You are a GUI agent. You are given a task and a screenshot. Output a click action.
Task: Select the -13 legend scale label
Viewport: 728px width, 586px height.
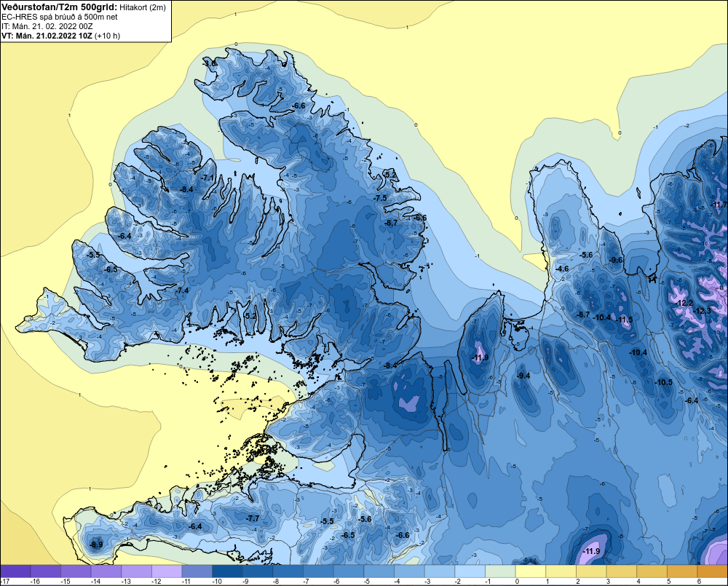point(126,582)
